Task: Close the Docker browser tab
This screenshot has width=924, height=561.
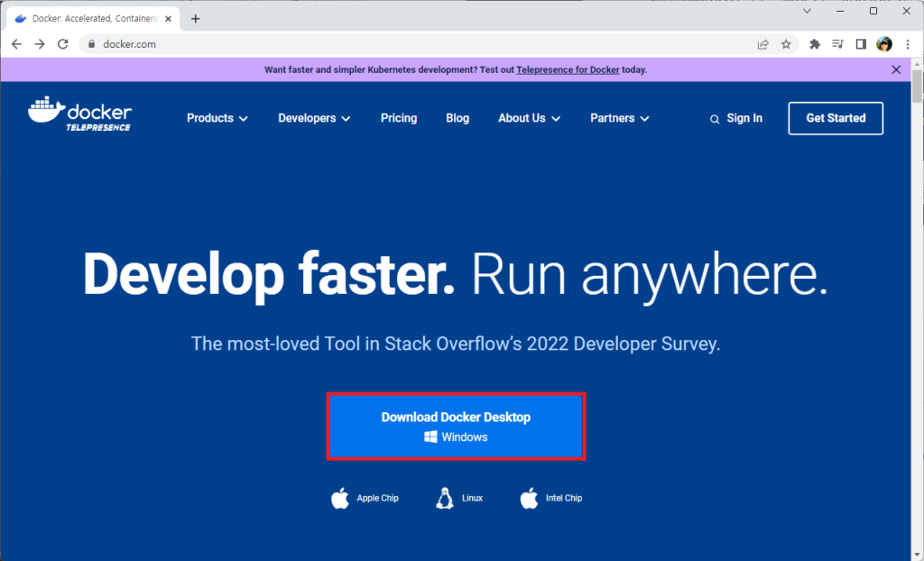Action: tap(168, 19)
